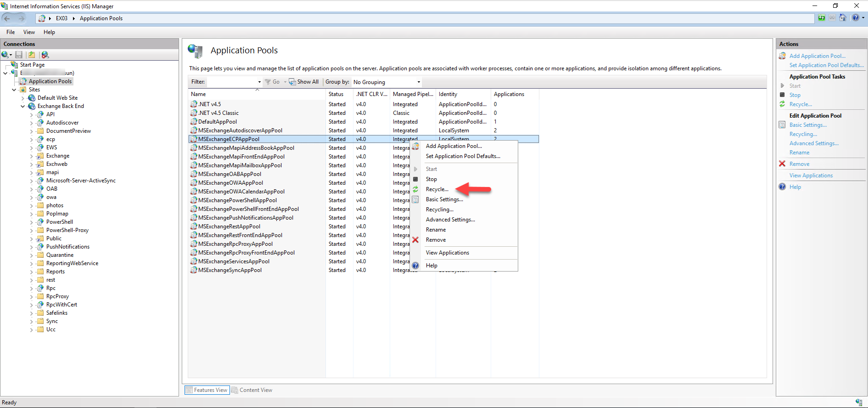The width and height of the screenshot is (868, 408).
Task: Click Recycling... link in Actions pane
Action: [x=803, y=134]
